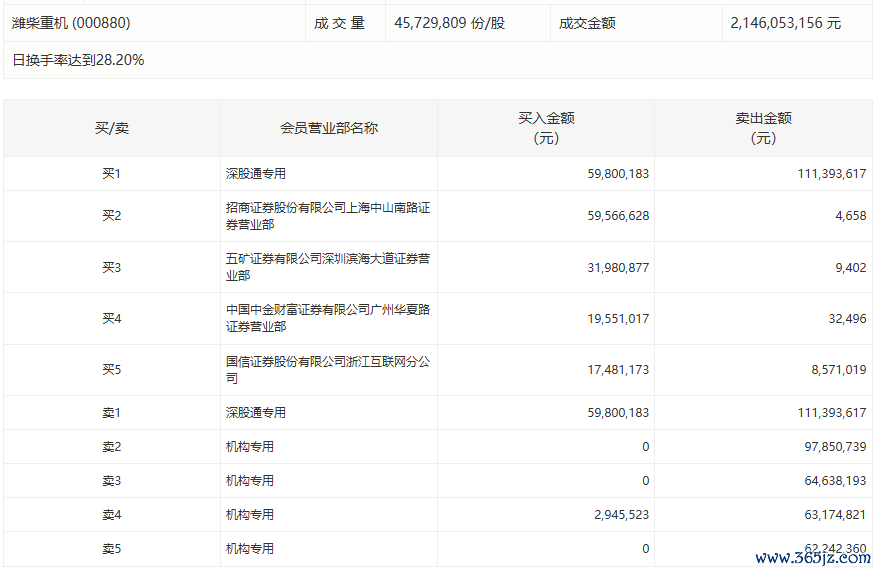Click 深股通专用 in the 卖1 row
Viewport: 878px width, 573px height.
(256, 412)
